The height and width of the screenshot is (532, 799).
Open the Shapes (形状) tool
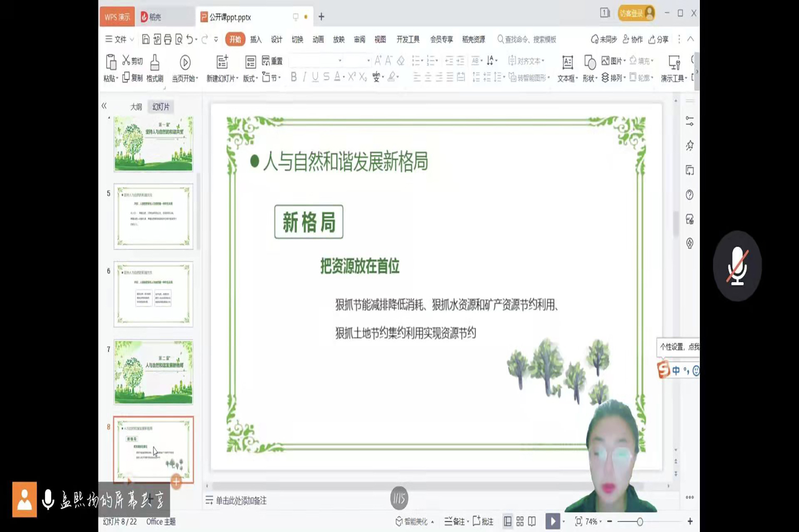590,63
